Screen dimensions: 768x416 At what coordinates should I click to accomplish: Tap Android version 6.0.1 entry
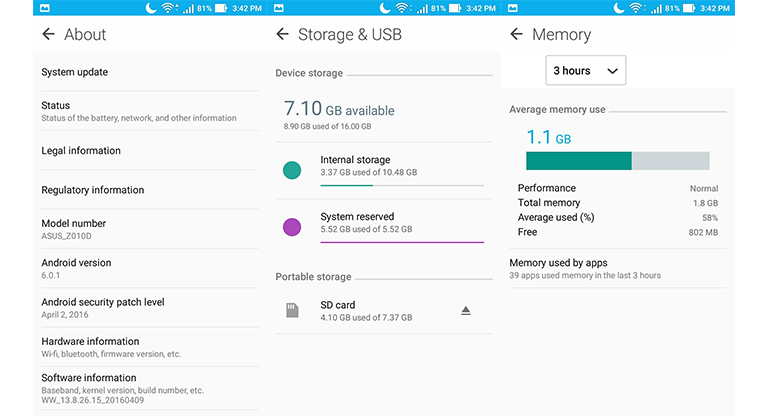(150, 269)
